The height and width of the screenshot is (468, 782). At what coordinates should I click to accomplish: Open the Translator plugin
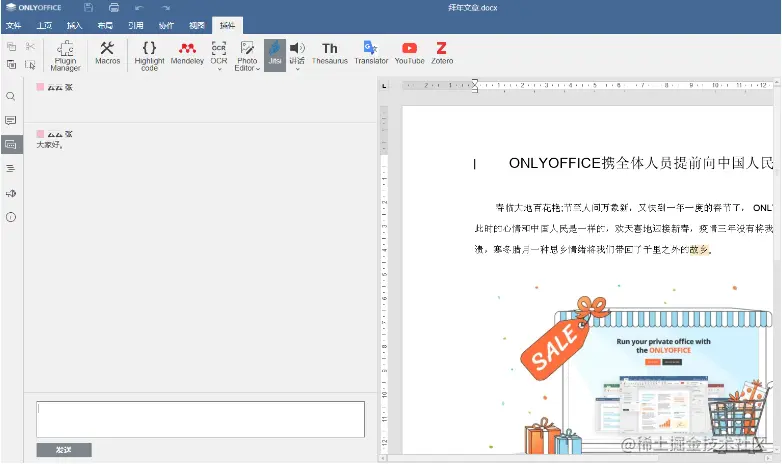click(371, 53)
